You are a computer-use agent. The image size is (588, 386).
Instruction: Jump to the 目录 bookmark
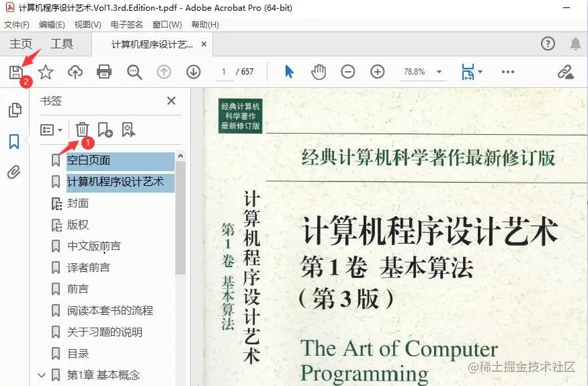[x=78, y=353]
